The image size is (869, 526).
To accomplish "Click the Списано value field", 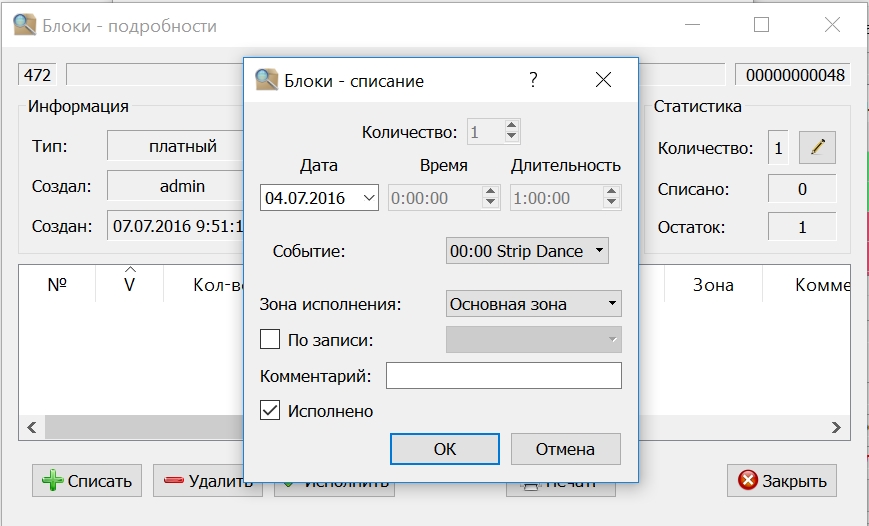I will pos(802,189).
